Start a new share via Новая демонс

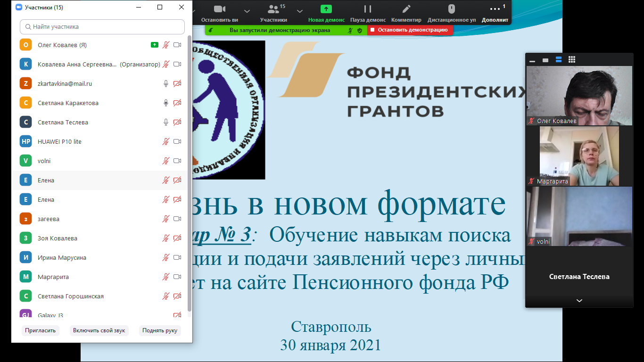[326, 13]
